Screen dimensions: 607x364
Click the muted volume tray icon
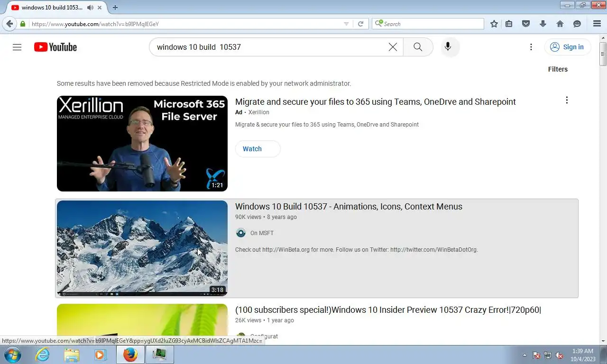tap(560, 355)
